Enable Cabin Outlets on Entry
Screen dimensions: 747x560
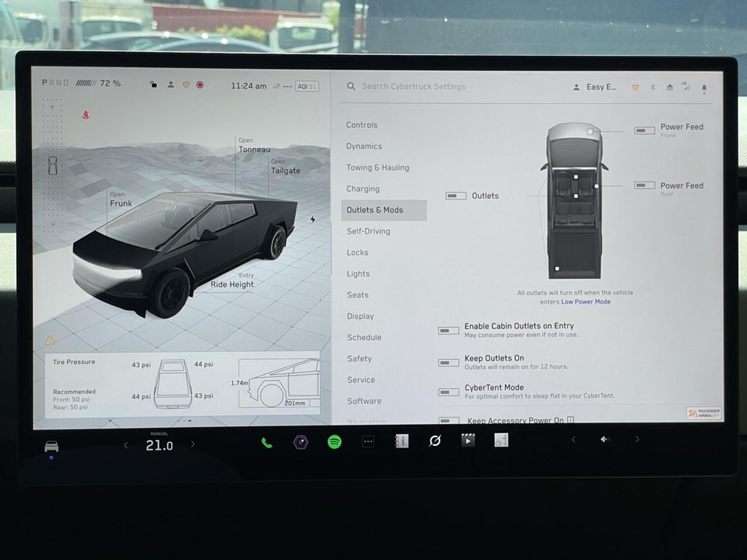(x=448, y=331)
